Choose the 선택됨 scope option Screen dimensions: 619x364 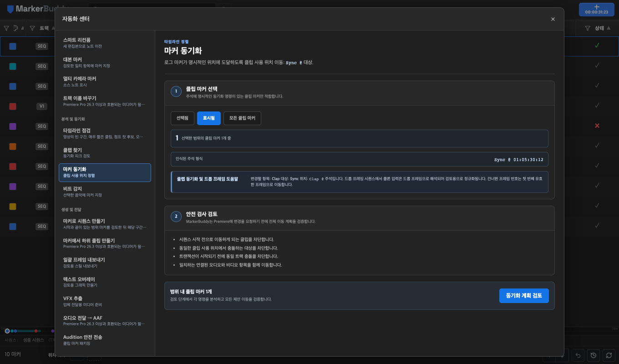click(183, 118)
